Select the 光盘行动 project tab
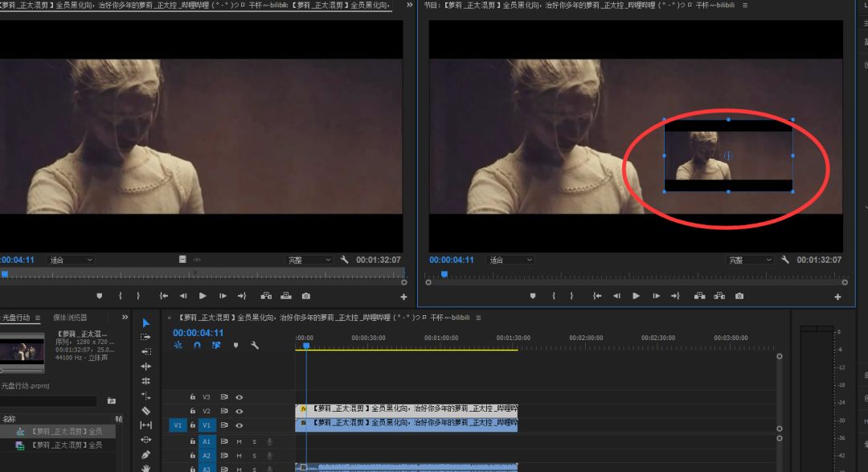868x472 pixels. pyautogui.click(x=15, y=318)
